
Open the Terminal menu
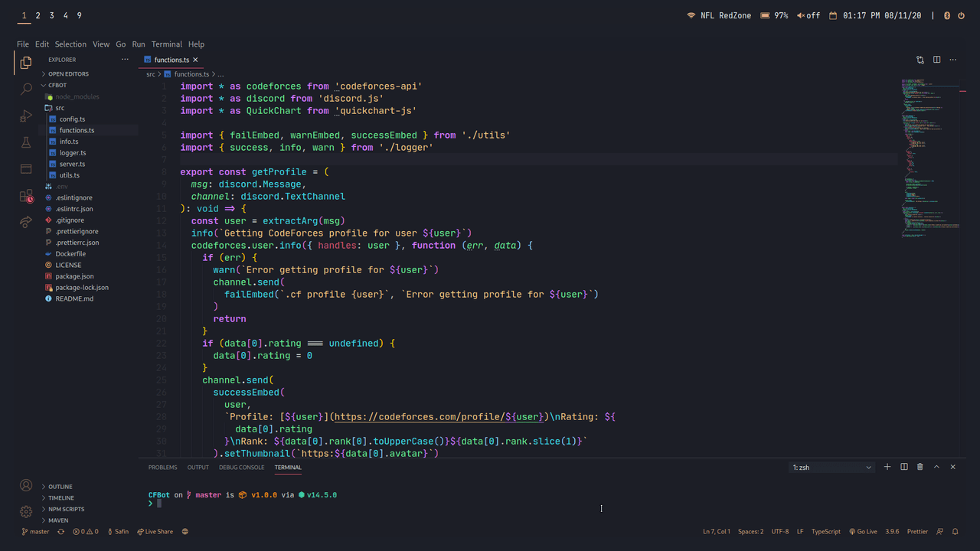167,44
